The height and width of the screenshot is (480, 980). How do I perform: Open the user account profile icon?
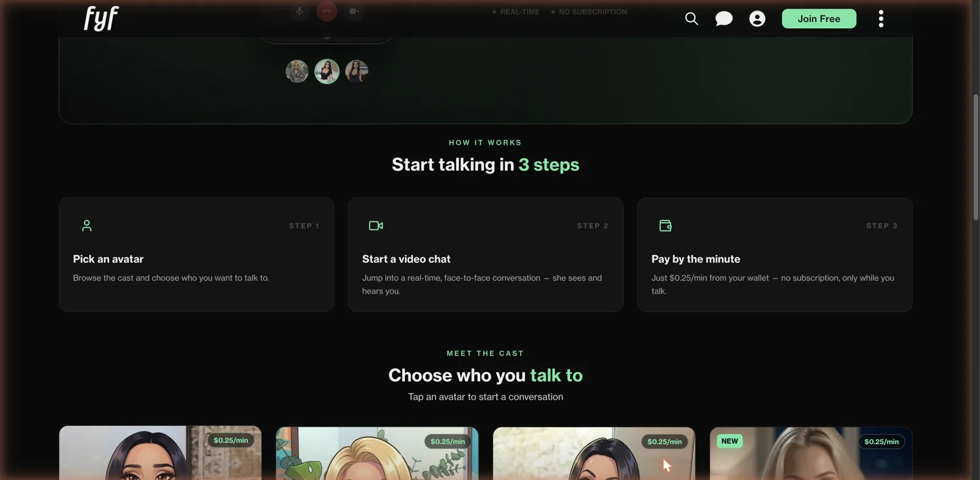point(757,18)
